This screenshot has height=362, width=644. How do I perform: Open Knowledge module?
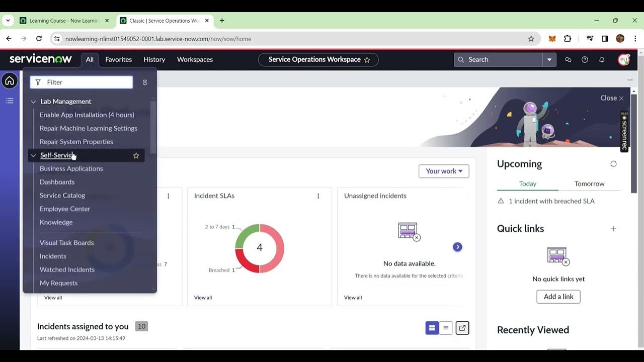pyautogui.click(x=56, y=222)
